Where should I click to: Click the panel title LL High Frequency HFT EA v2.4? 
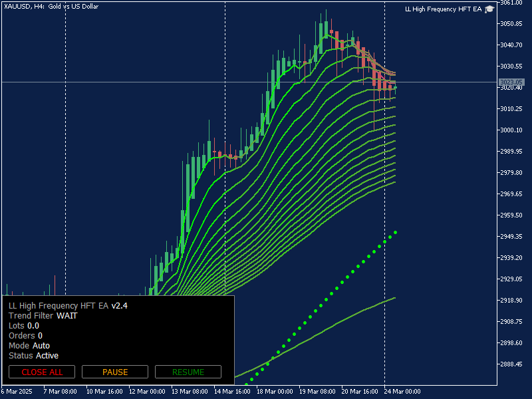68,306
